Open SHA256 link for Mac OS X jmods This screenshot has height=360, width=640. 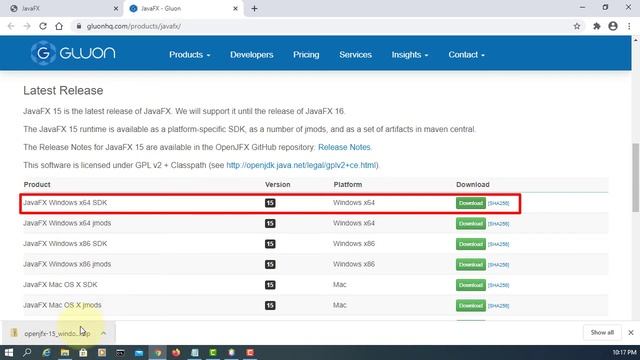click(x=498, y=305)
